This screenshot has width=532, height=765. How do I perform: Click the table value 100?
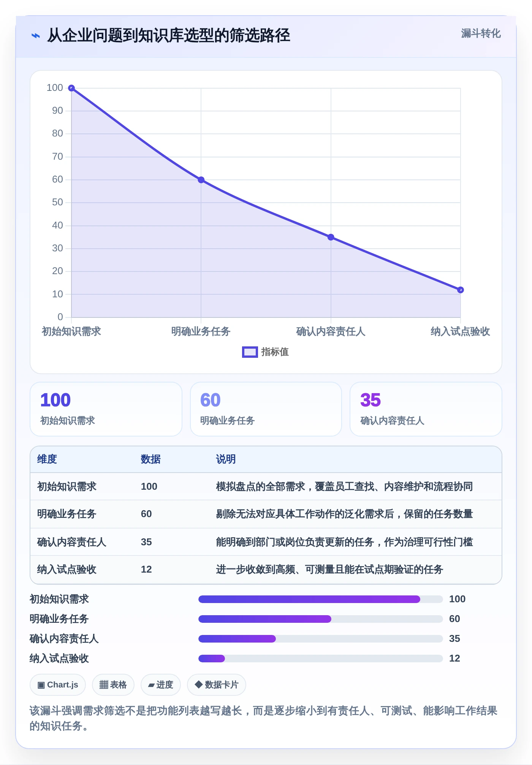[149, 487]
